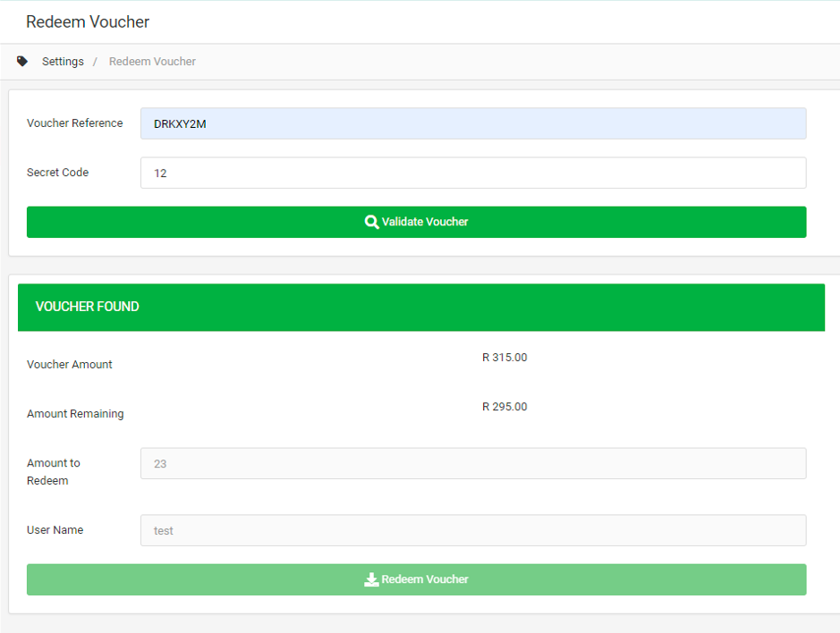Click the Voucher Amount label
Image resolution: width=840 pixels, height=633 pixels.
pyautogui.click(x=70, y=365)
